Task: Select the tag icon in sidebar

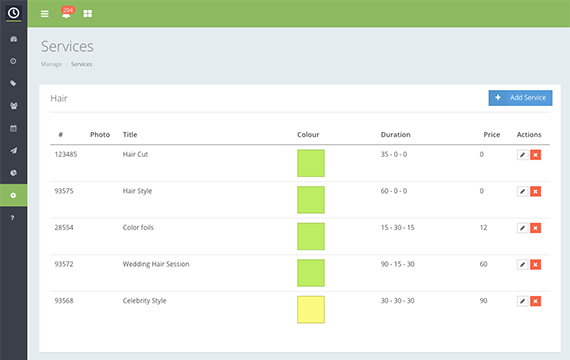Action: pyautogui.click(x=13, y=83)
